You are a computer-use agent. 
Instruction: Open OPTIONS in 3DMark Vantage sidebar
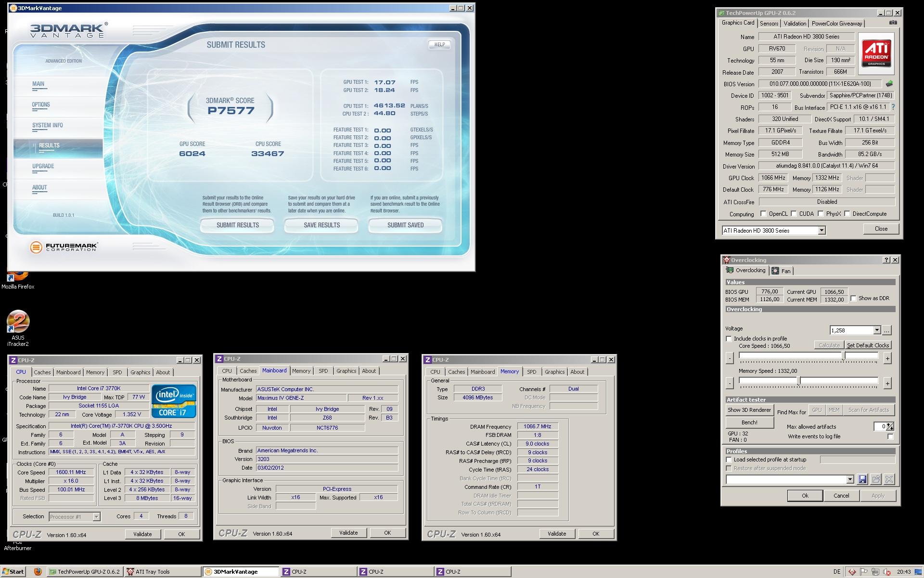pyautogui.click(x=41, y=105)
